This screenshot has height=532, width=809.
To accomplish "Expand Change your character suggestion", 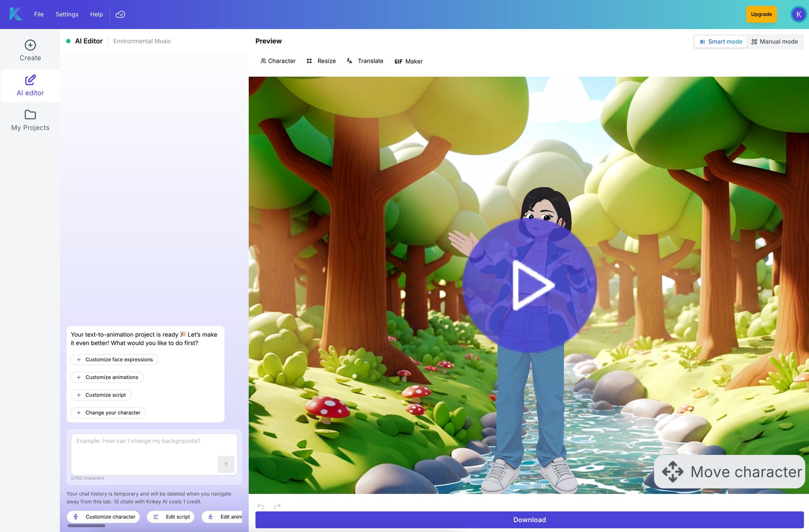I will [108, 413].
